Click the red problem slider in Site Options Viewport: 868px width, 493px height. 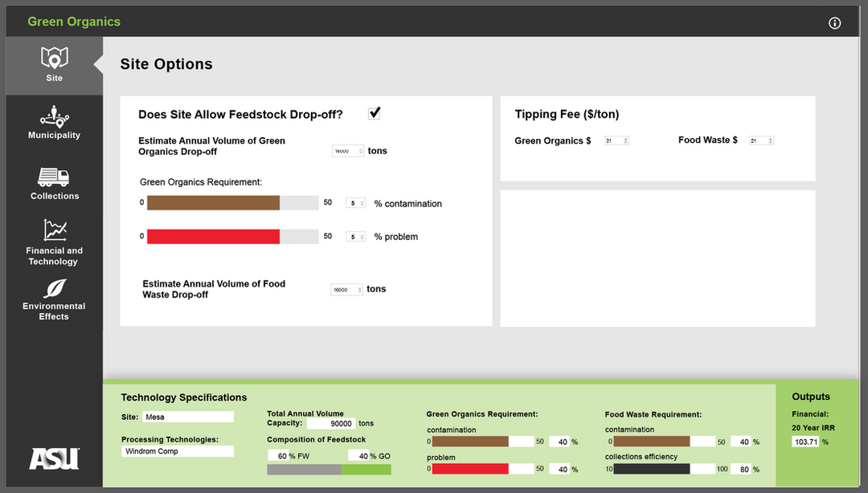pos(232,237)
